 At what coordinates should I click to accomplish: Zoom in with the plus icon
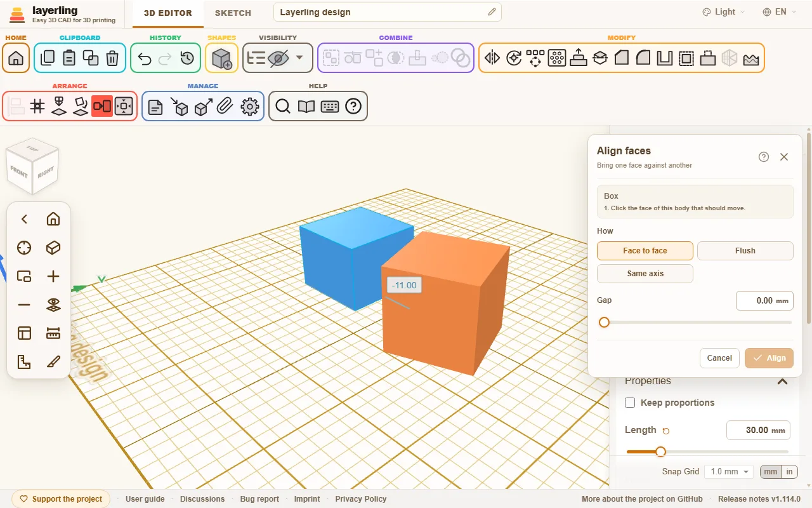[x=53, y=276]
